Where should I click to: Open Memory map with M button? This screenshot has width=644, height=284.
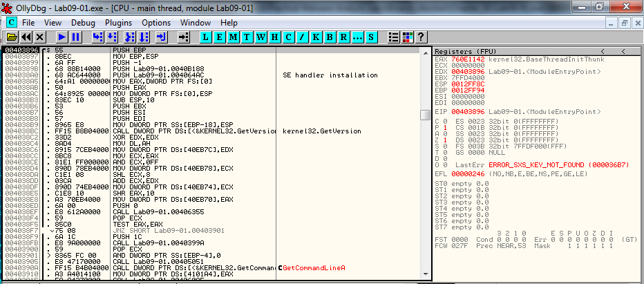[233, 37]
